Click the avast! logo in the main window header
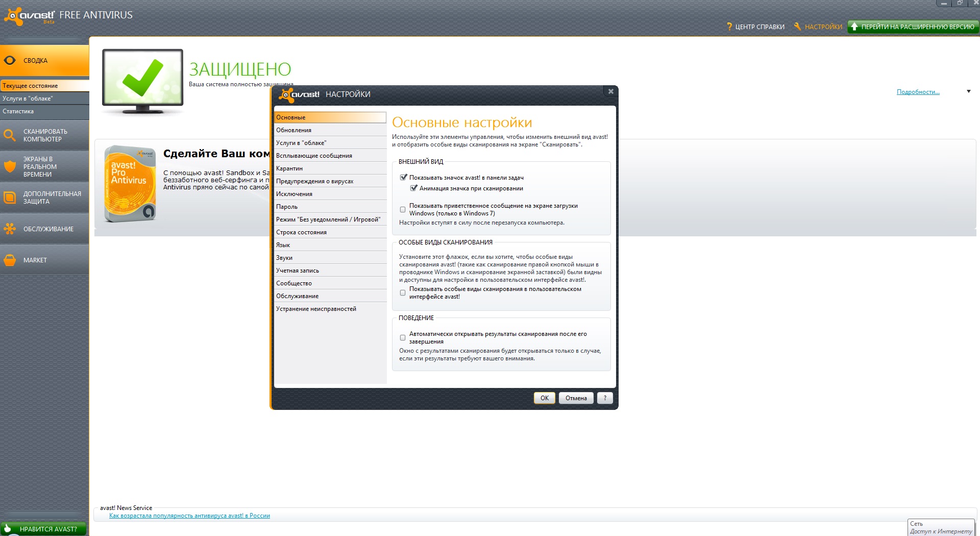Viewport: 980px width, 536px height. coord(29,16)
